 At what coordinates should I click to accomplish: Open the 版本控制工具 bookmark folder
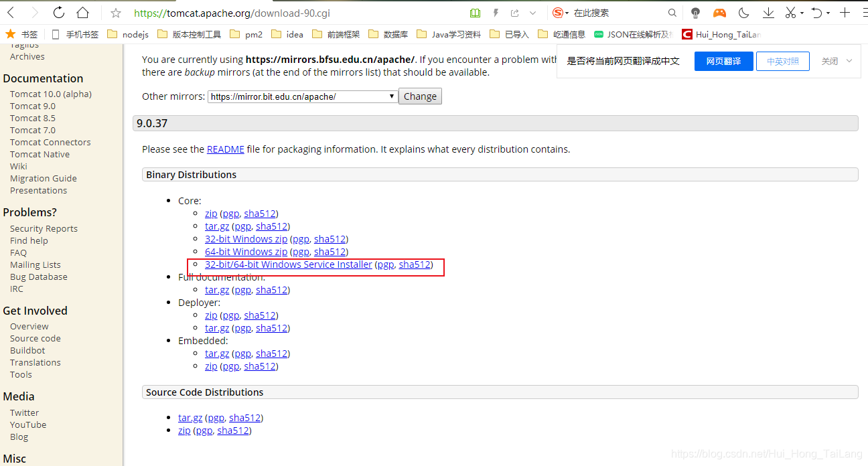click(x=189, y=34)
